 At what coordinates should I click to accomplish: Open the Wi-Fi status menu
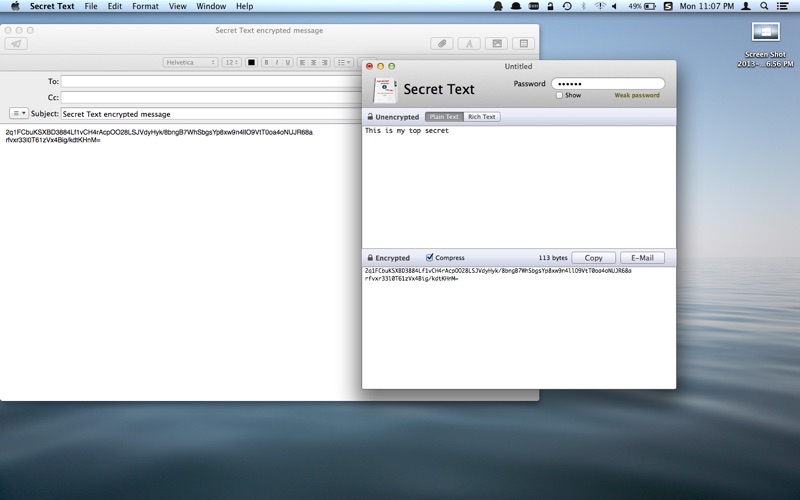click(x=600, y=6)
